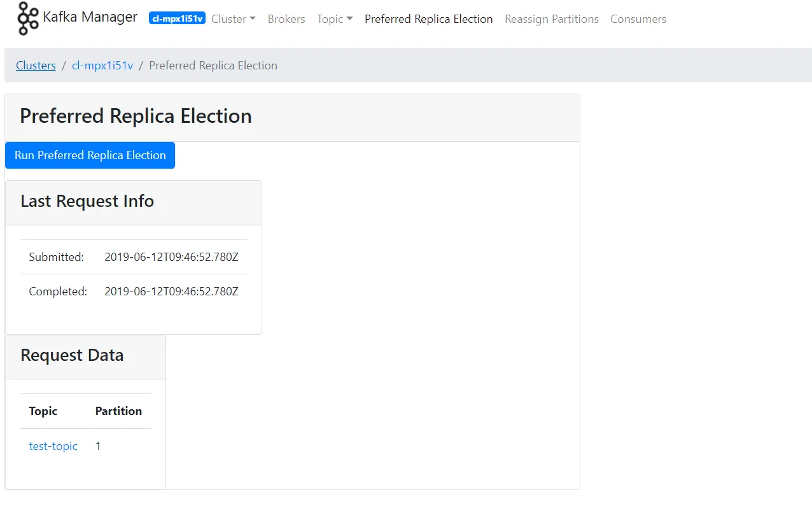The width and height of the screenshot is (812, 506).
Task: Navigate to Reassign Partitions
Action: click(x=551, y=19)
